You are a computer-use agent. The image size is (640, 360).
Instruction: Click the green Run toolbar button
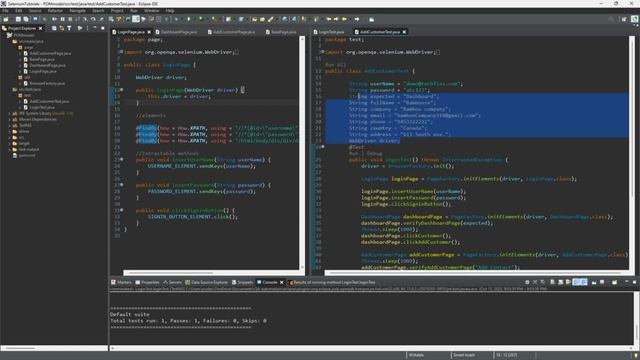189,19
